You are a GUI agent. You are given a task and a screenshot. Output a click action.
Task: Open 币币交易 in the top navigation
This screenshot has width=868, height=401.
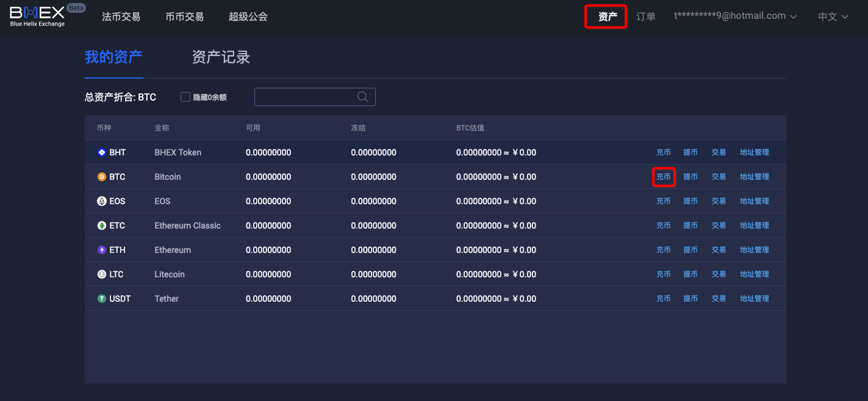pyautogui.click(x=184, y=17)
